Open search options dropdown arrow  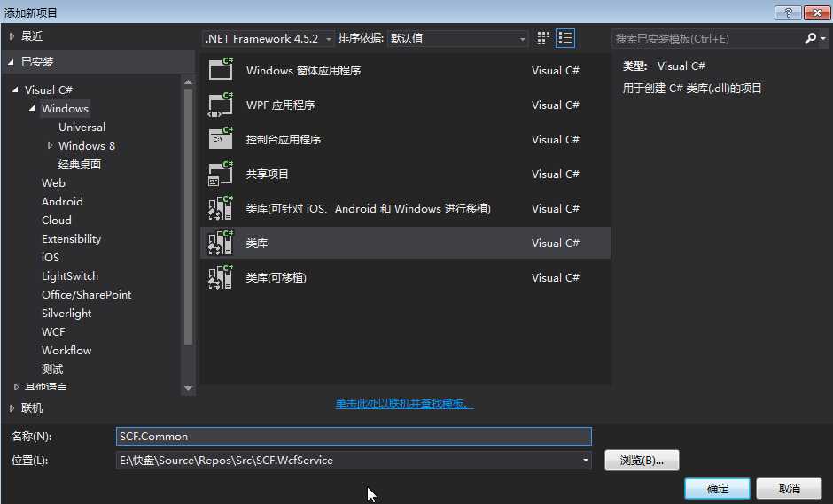coord(823,39)
